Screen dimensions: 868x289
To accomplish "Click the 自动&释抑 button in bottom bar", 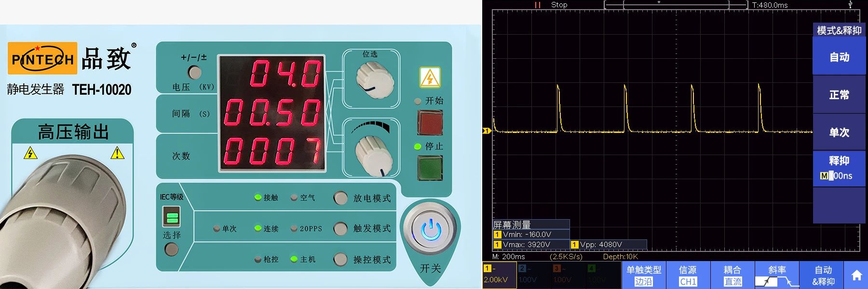I will click(823, 276).
